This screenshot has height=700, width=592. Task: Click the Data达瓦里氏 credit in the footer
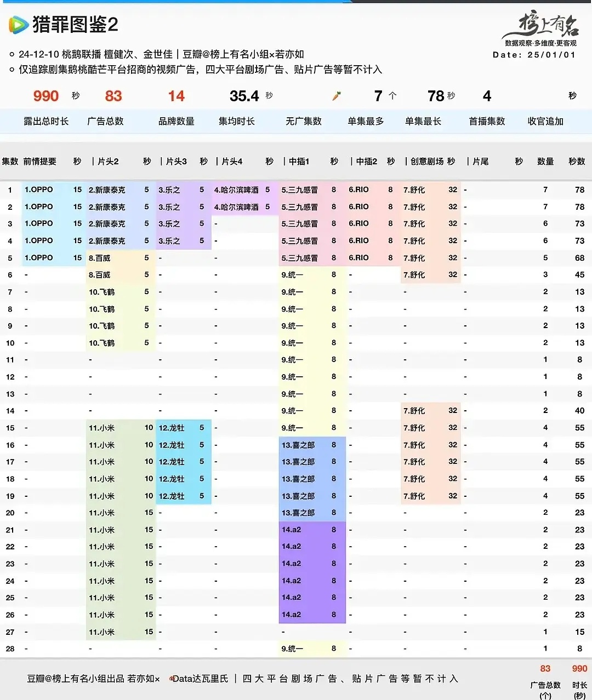click(x=201, y=679)
